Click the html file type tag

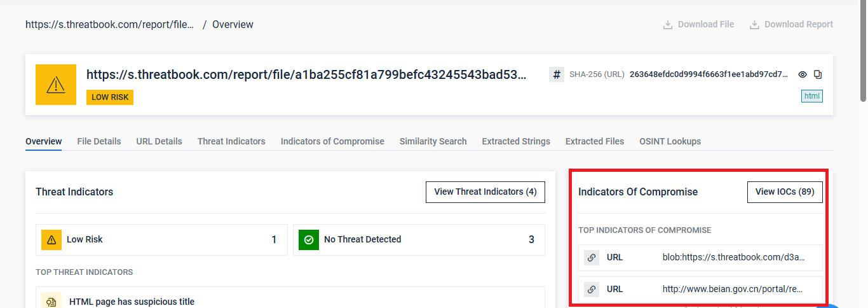pyautogui.click(x=812, y=96)
